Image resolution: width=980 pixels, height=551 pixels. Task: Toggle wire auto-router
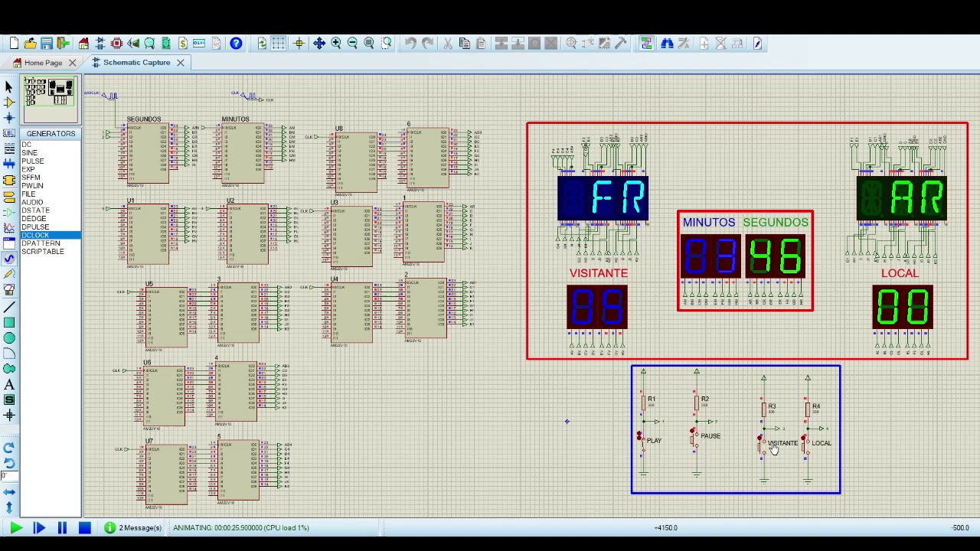(x=646, y=44)
